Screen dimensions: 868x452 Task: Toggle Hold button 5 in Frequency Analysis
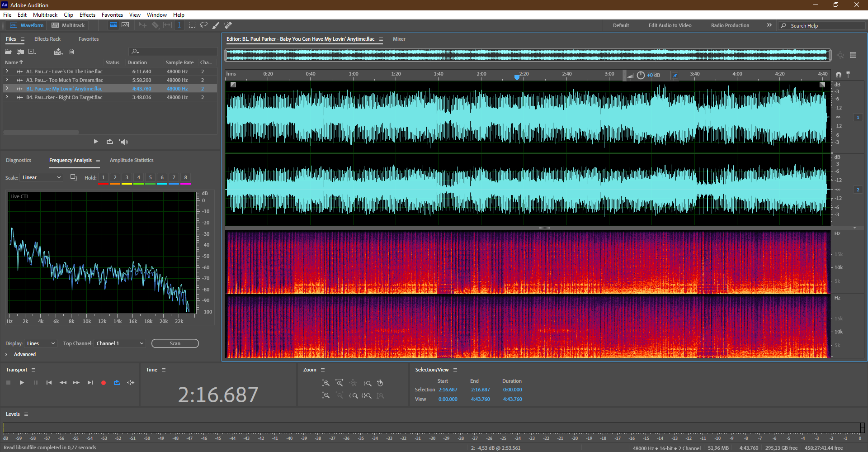coord(151,178)
